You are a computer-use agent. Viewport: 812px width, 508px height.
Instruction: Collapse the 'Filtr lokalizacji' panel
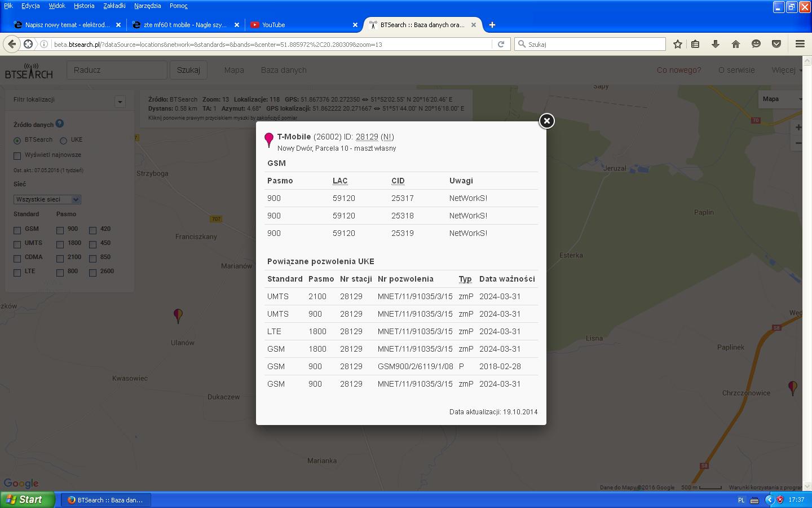[x=120, y=102]
